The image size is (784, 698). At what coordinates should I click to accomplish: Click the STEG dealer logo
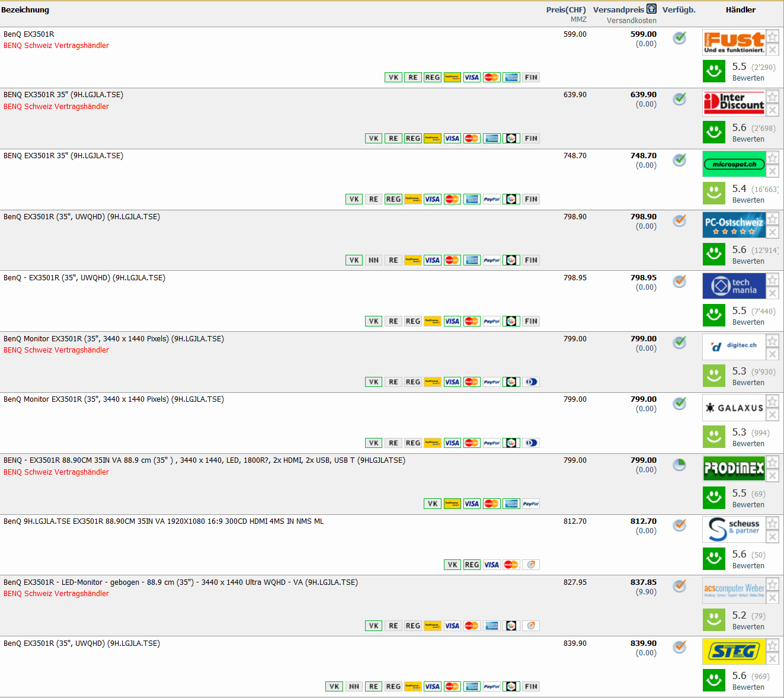[x=734, y=652]
